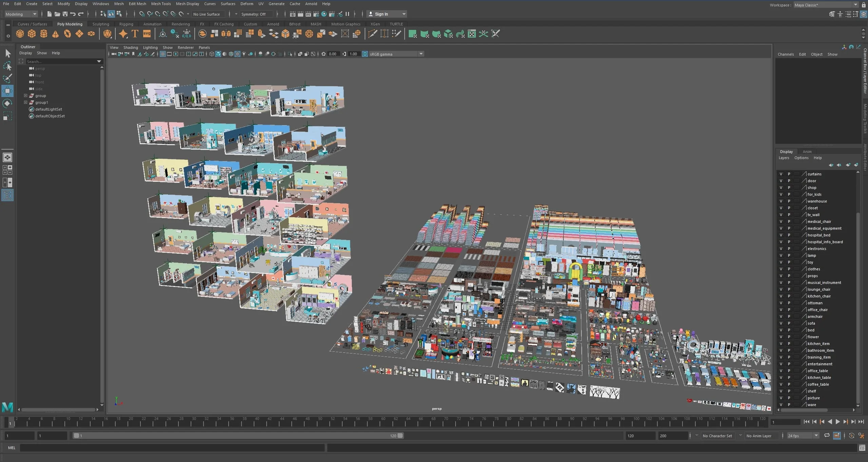Image resolution: width=868 pixels, height=462 pixels.
Task: Click the SVG import shelf icon
Action: point(147,34)
